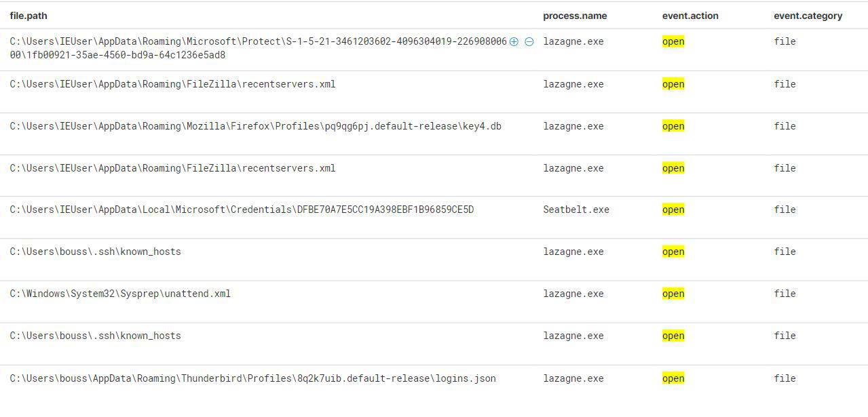
Task: Click lazagne.exe in the key4.db row
Action: 573,126
